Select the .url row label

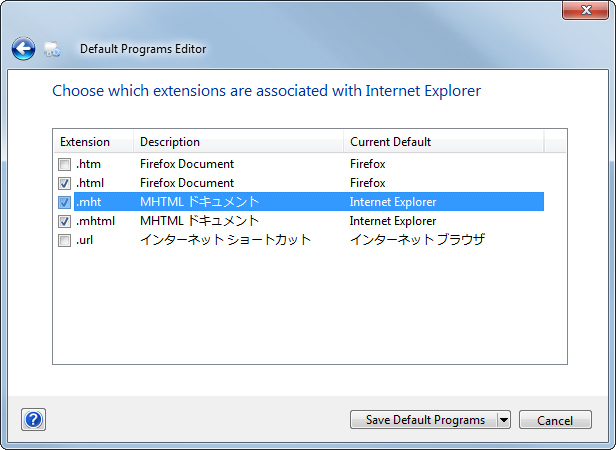tap(84, 240)
